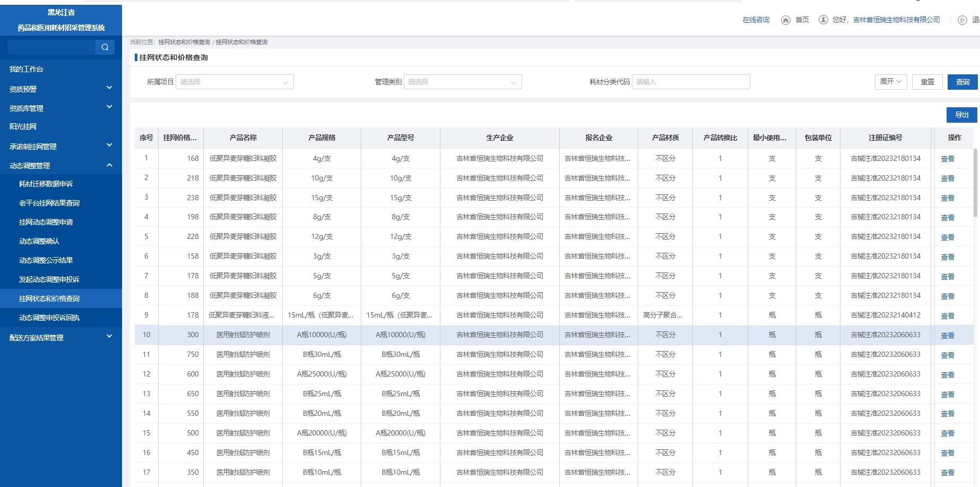Click the 导出 button
This screenshot has width=980, height=487.
coord(961,115)
